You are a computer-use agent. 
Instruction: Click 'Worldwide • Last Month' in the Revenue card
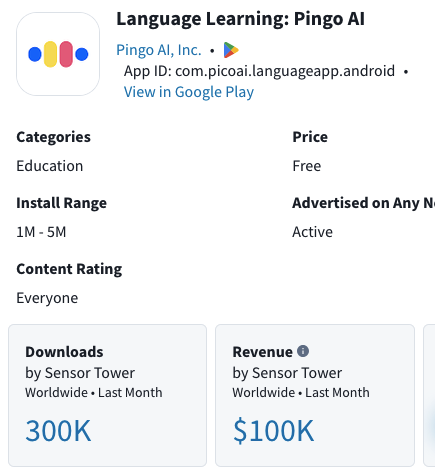point(301,392)
